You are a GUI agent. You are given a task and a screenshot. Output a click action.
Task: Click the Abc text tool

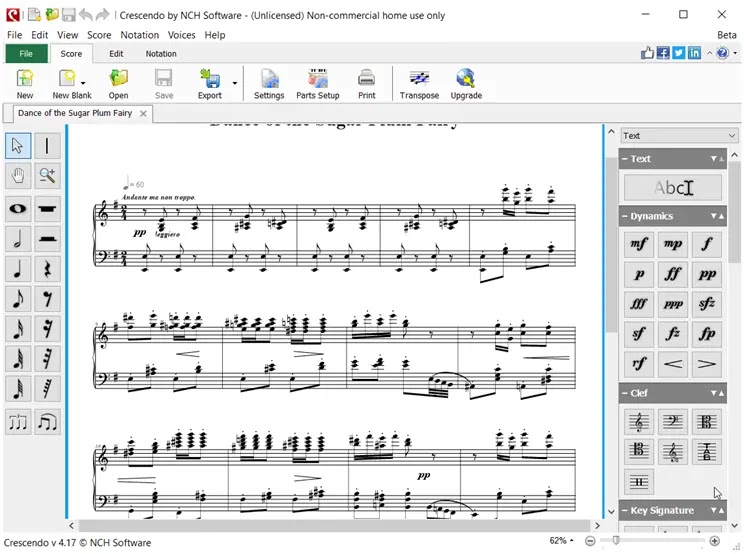tap(673, 188)
